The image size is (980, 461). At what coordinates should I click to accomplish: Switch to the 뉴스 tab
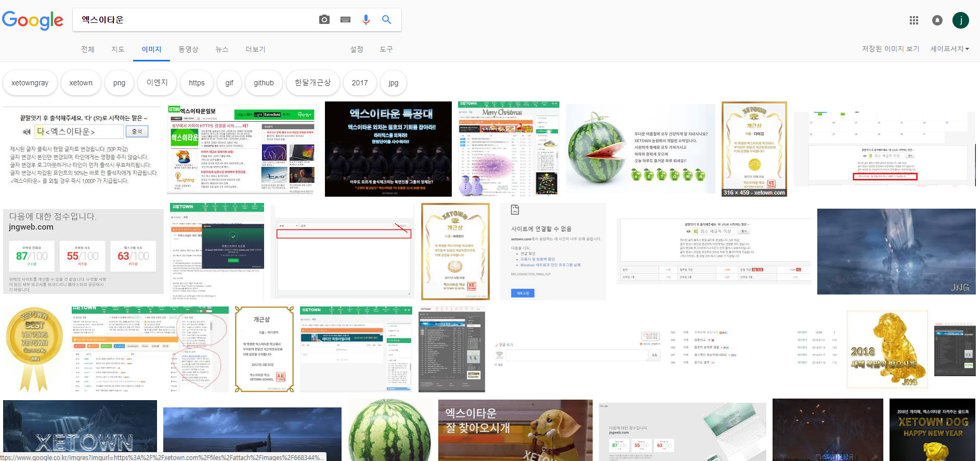point(222,49)
